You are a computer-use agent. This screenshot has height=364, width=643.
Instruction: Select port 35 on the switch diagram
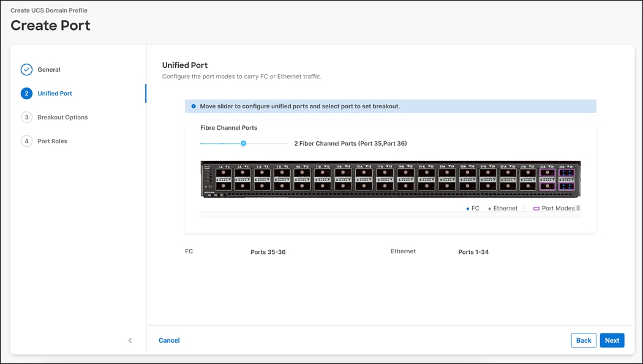[x=566, y=172]
